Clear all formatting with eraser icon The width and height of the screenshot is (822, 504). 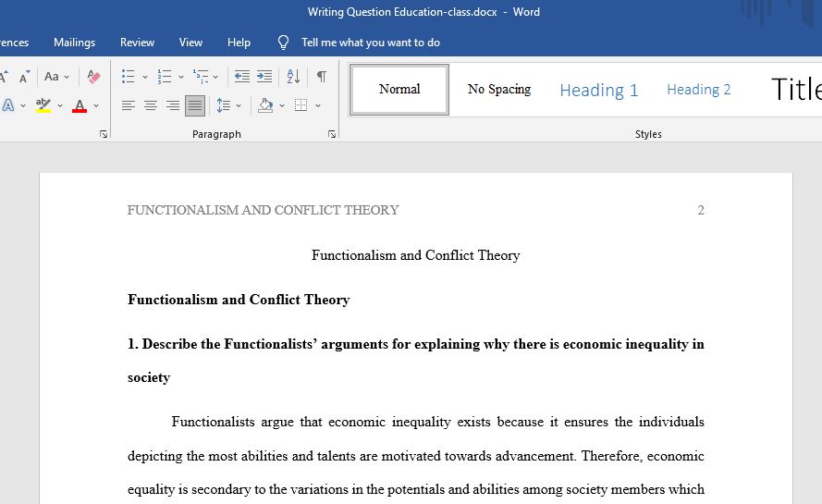coord(93,77)
